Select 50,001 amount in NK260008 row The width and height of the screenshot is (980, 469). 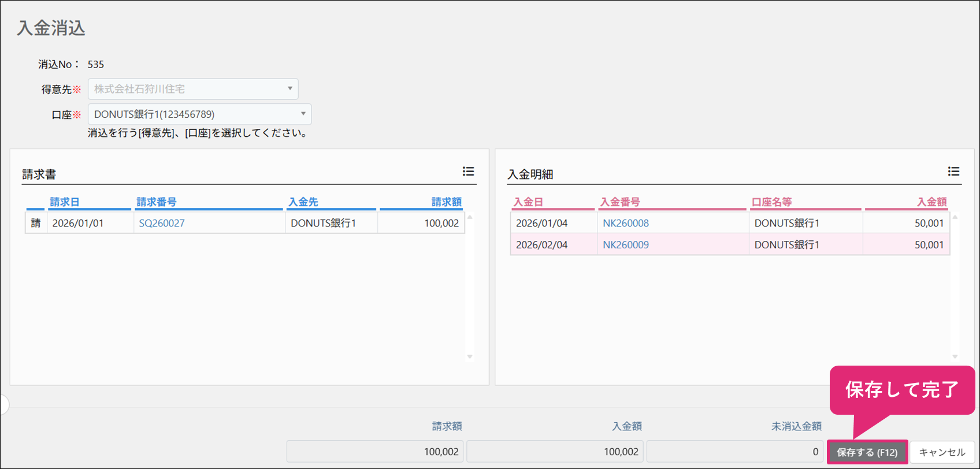pyautogui.click(x=906, y=223)
